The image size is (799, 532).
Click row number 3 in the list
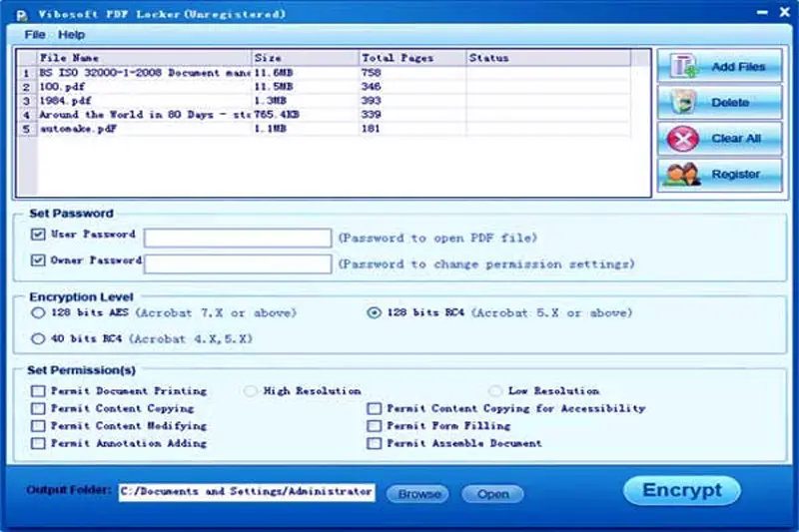[x=27, y=101]
